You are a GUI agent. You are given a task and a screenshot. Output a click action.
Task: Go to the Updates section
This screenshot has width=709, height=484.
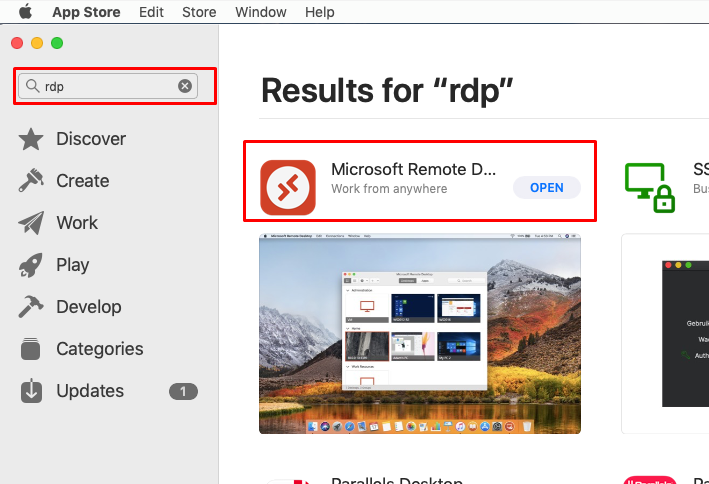(x=90, y=391)
